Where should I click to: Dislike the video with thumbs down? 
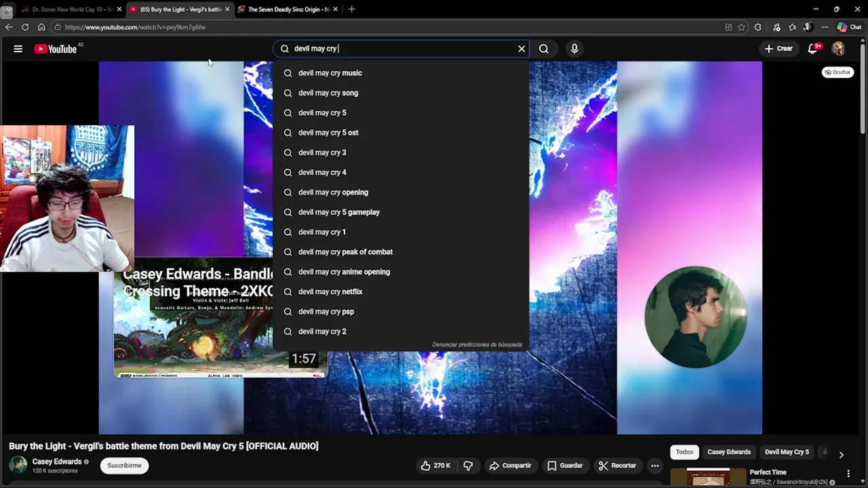point(468,466)
